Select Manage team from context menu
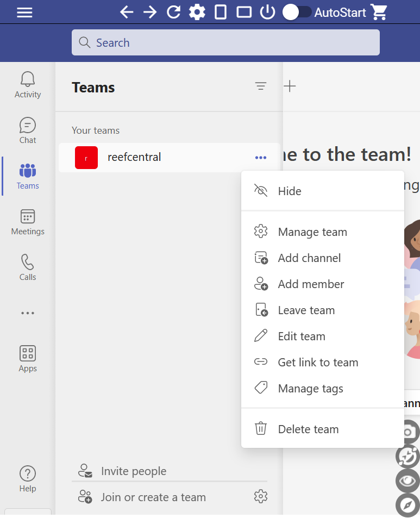 (x=312, y=232)
